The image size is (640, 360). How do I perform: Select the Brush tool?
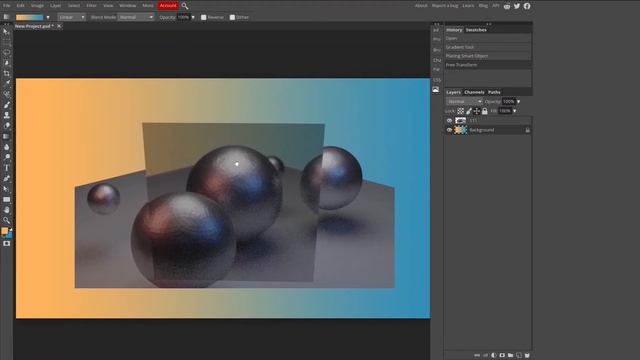pos(7,105)
